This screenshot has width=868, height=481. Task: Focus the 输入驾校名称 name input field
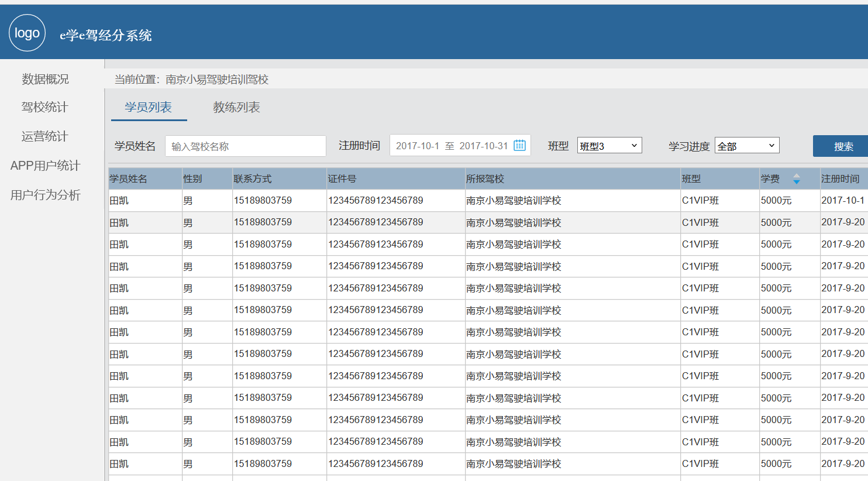[246, 146]
